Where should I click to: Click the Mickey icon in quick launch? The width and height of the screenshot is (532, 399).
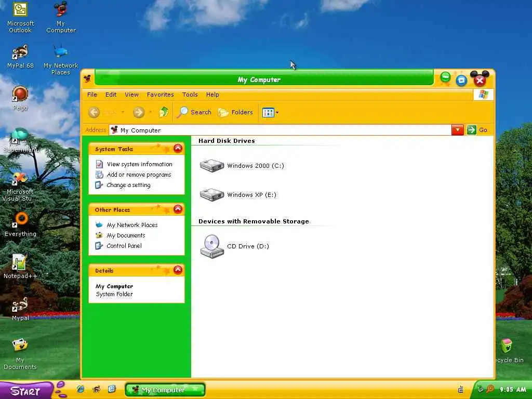96,389
